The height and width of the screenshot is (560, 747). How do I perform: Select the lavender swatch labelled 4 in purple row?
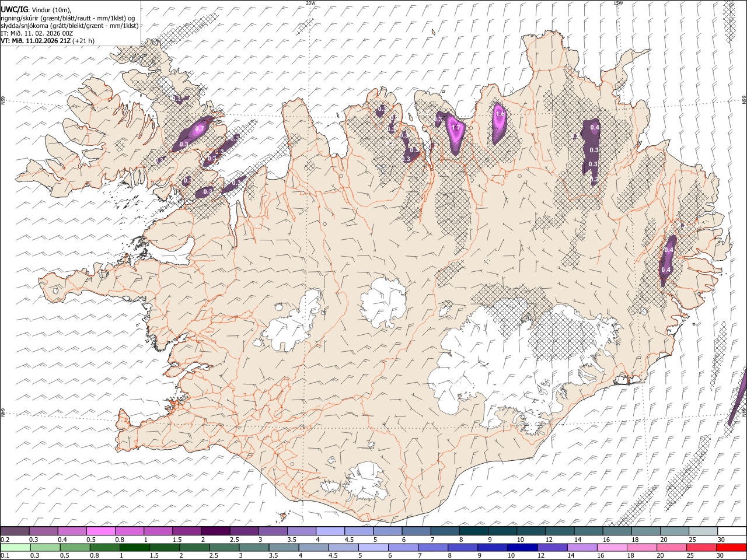click(329, 531)
